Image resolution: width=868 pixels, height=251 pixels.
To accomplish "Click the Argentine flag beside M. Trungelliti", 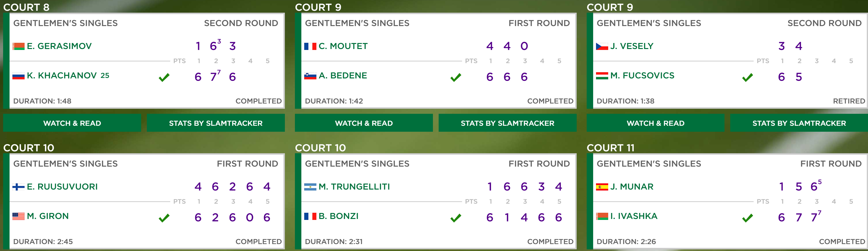I will (x=310, y=186).
